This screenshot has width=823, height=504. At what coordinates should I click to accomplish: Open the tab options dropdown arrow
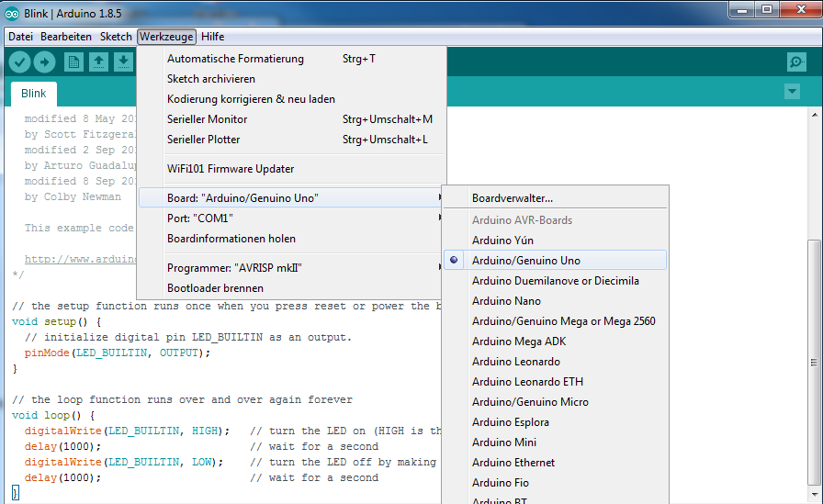pyautogui.click(x=793, y=92)
